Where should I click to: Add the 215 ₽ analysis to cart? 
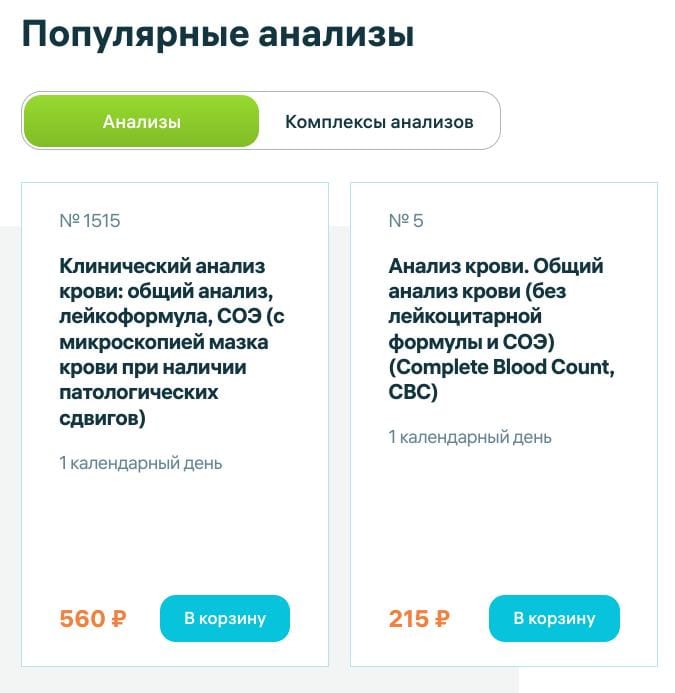click(554, 618)
